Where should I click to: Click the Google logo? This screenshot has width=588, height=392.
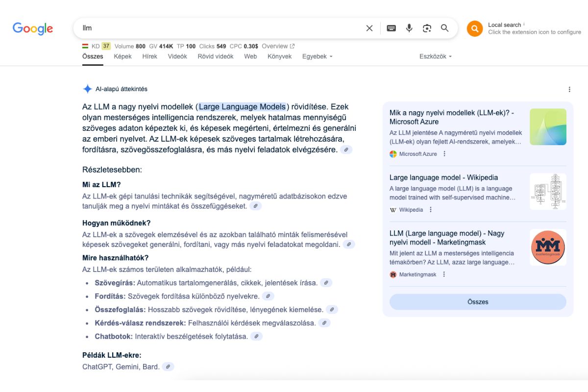33,28
